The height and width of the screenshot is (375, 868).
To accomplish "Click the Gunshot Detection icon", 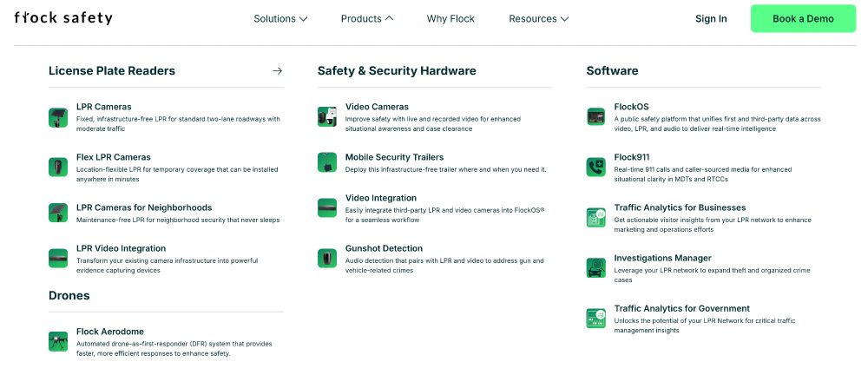I will pyautogui.click(x=327, y=258).
